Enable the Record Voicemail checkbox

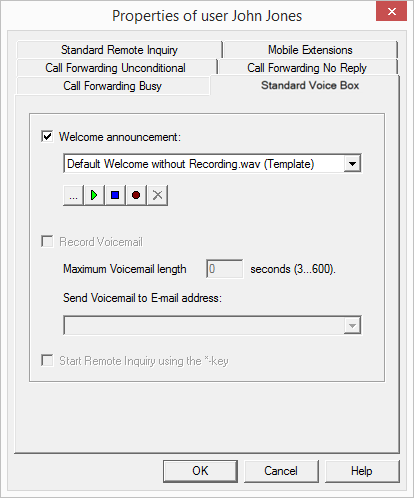click(47, 242)
